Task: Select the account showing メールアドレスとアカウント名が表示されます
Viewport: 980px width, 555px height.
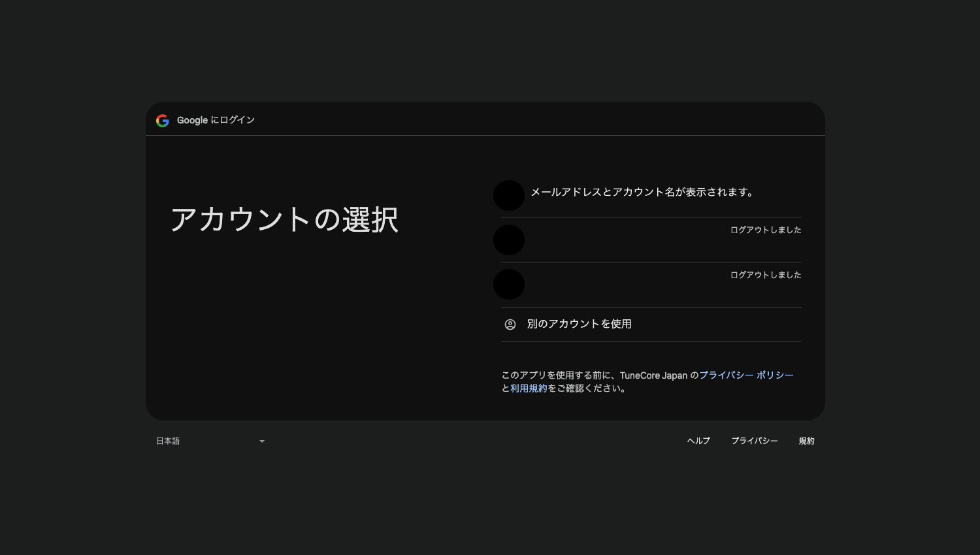Action: 651,195
